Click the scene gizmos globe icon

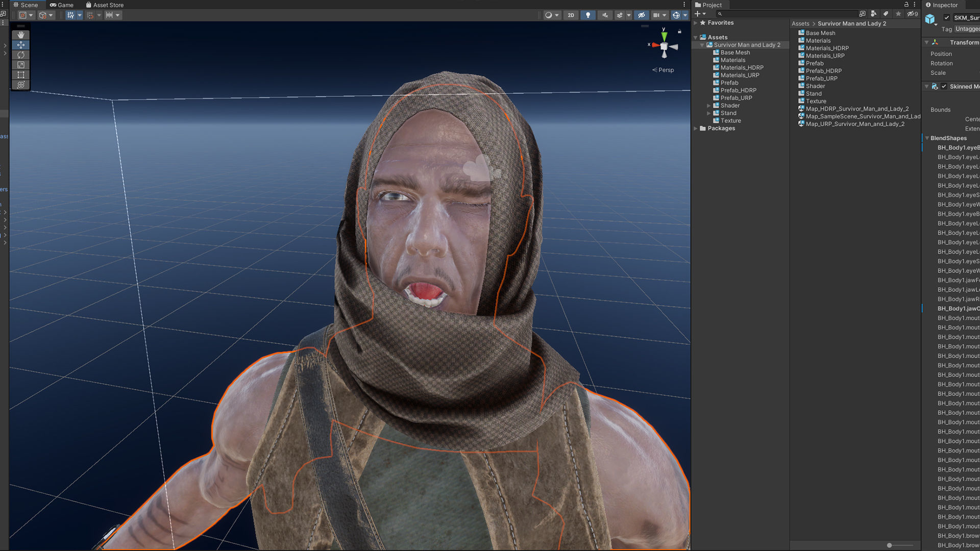tap(676, 15)
